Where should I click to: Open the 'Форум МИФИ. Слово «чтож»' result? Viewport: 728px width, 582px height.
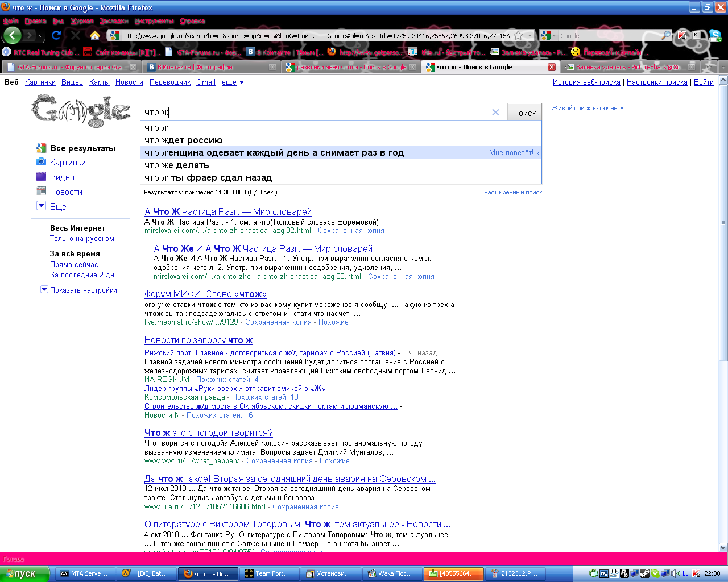point(205,294)
